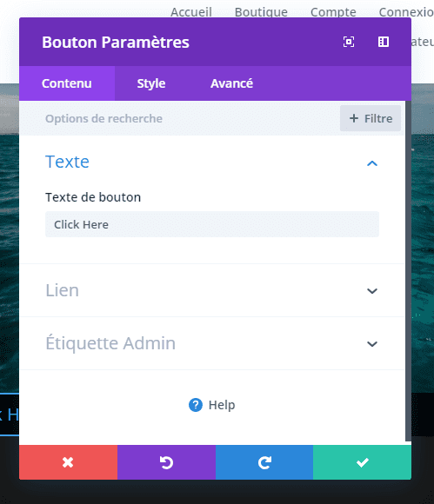Redo the change with the blue button

click(264, 462)
